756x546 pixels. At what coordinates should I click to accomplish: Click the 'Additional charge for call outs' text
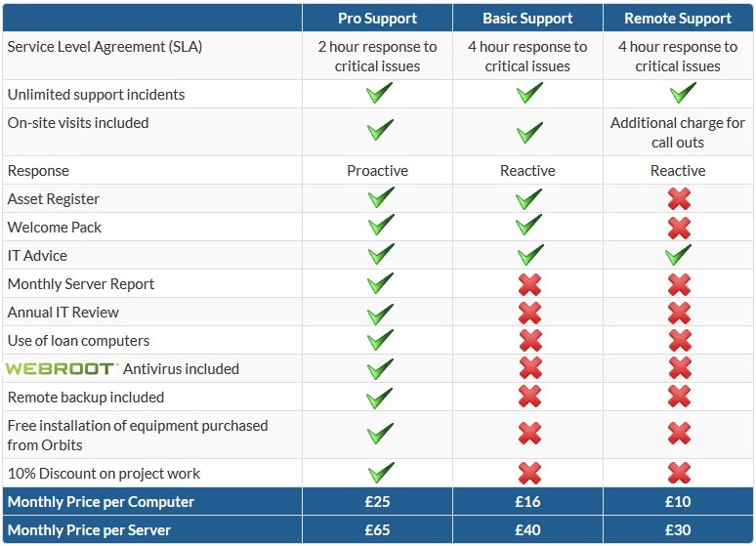678,133
